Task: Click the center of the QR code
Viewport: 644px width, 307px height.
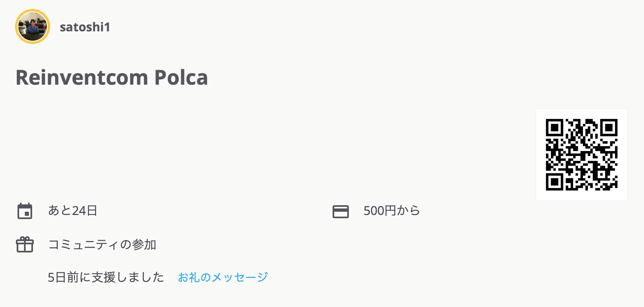Action: [x=582, y=155]
